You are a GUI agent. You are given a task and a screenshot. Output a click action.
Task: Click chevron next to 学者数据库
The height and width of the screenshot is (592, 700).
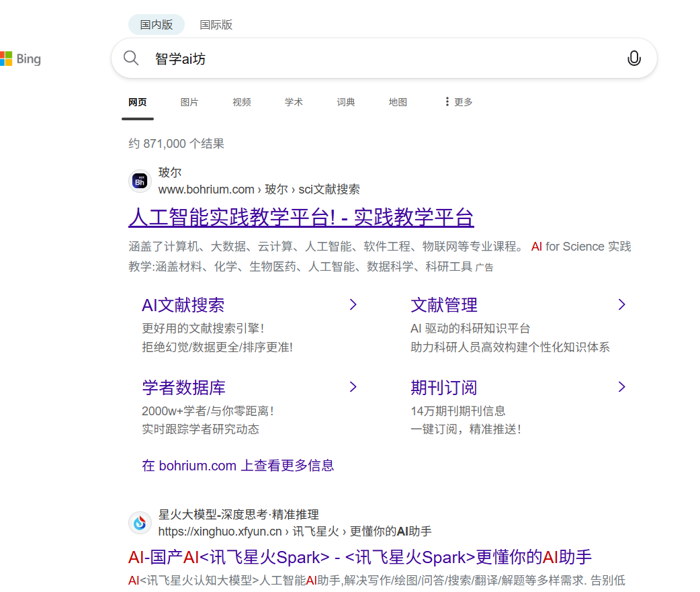point(353,387)
